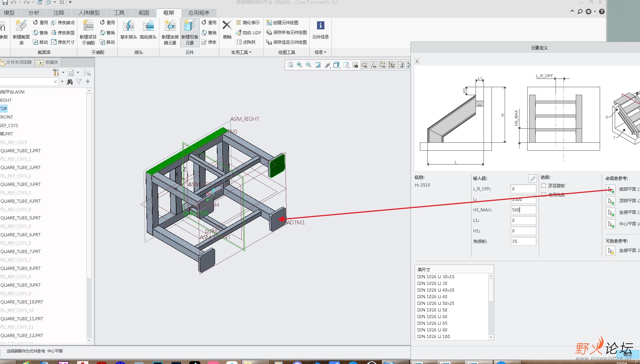Select DIN 1026 U 100 beam size
Image resolution: width=640 pixels, height=364 pixels.
(x=433, y=337)
